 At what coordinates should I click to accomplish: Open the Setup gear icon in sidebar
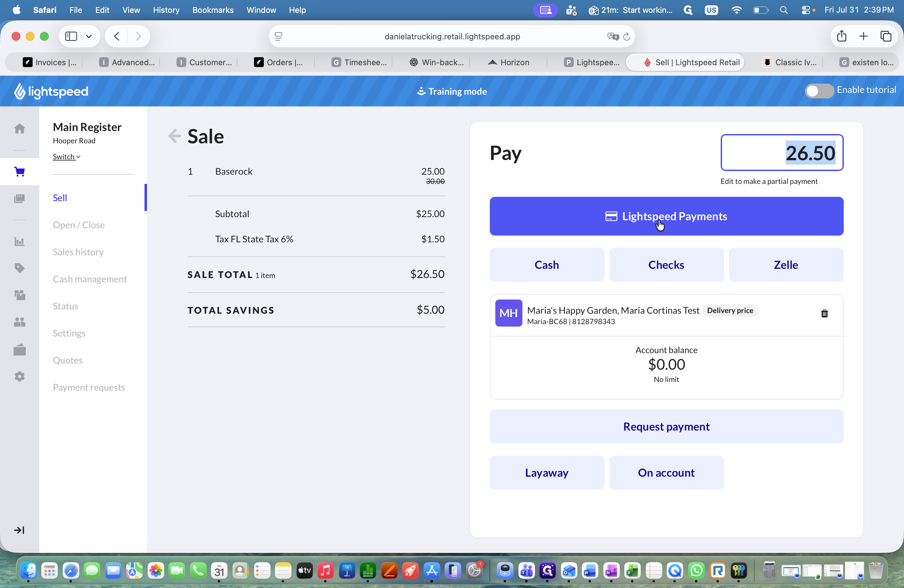click(19, 376)
